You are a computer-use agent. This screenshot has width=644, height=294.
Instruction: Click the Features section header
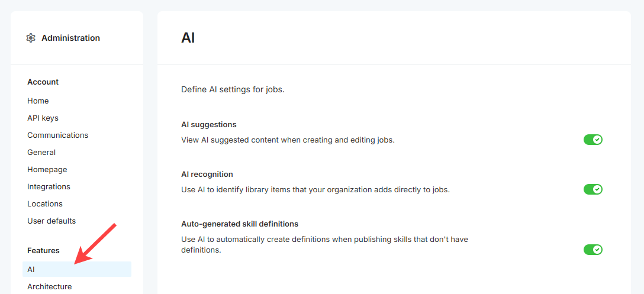(x=43, y=251)
